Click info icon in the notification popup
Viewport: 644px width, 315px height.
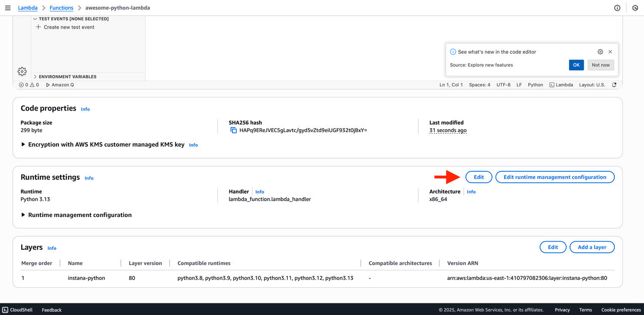(453, 52)
